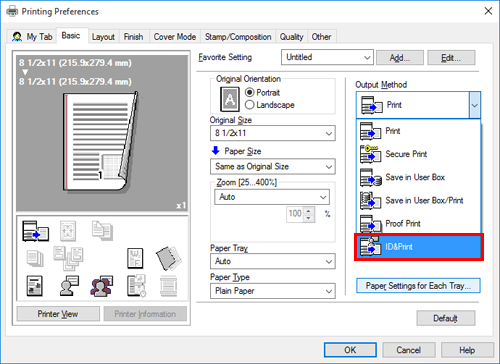Expand the Paper Tray Auto combo box
Image resolution: width=500 pixels, height=364 pixels.
click(273, 261)
